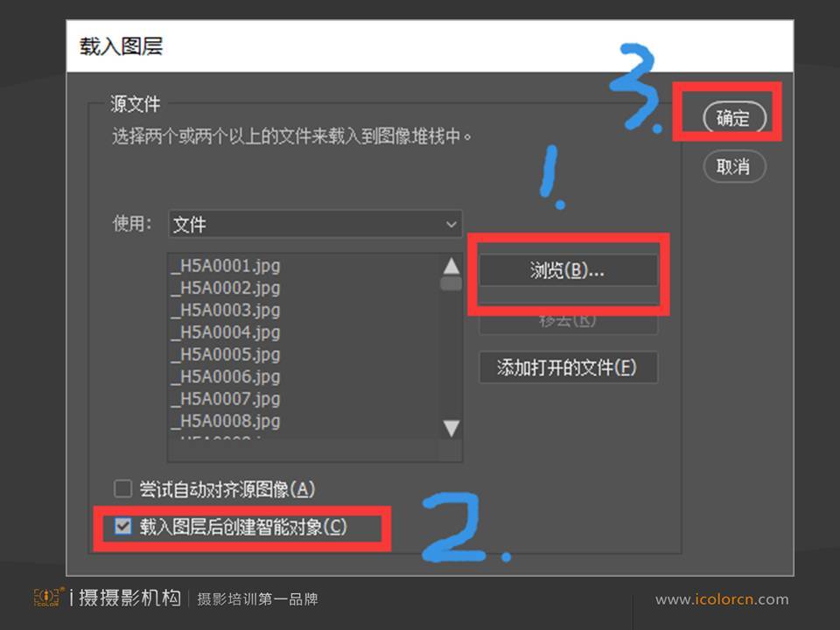Click the file list scroll down arrow
The height and width of the screenshot is (630, 840).
pyautogui.click(x=451, y=428)
